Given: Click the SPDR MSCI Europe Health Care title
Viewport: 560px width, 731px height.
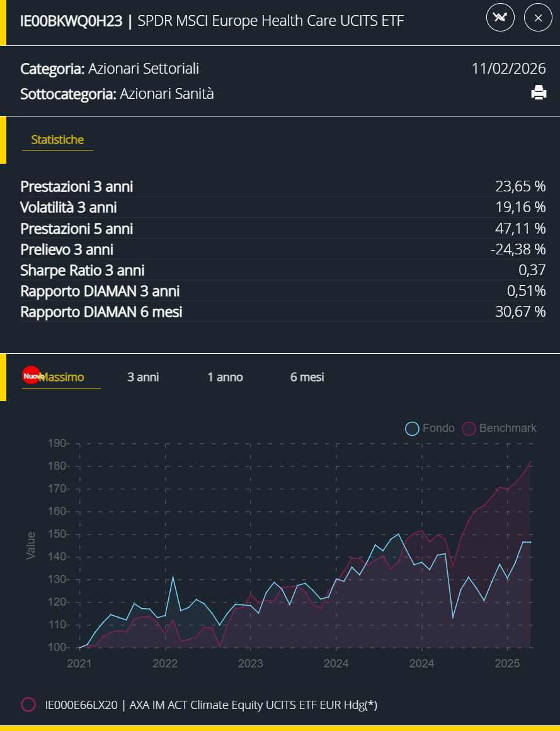Looking at the screenshot, I should coord(270,21).
